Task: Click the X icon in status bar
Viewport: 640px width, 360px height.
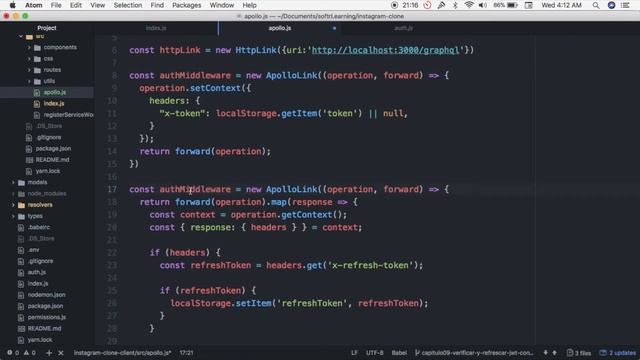Action: coord(60,353)
